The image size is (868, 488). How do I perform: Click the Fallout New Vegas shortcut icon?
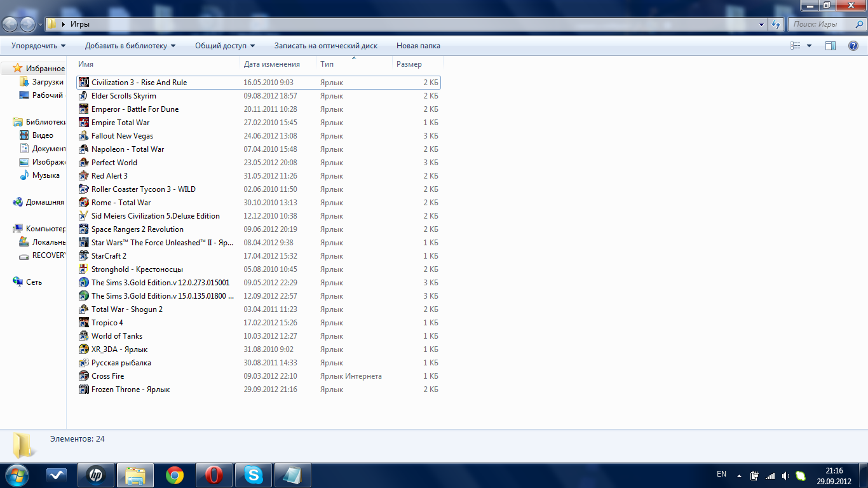tap(83, 136)
